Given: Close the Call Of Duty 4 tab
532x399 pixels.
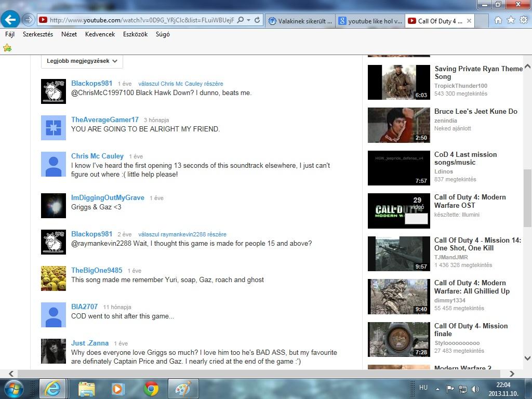Looking at the screenshot, I should 469,21.
